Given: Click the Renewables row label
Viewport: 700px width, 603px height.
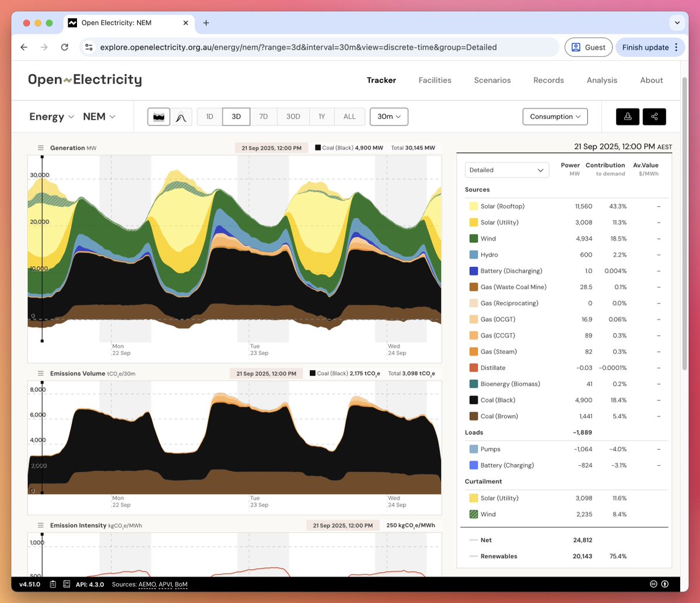Looking at the screenshot, I should tap(499, 556).
